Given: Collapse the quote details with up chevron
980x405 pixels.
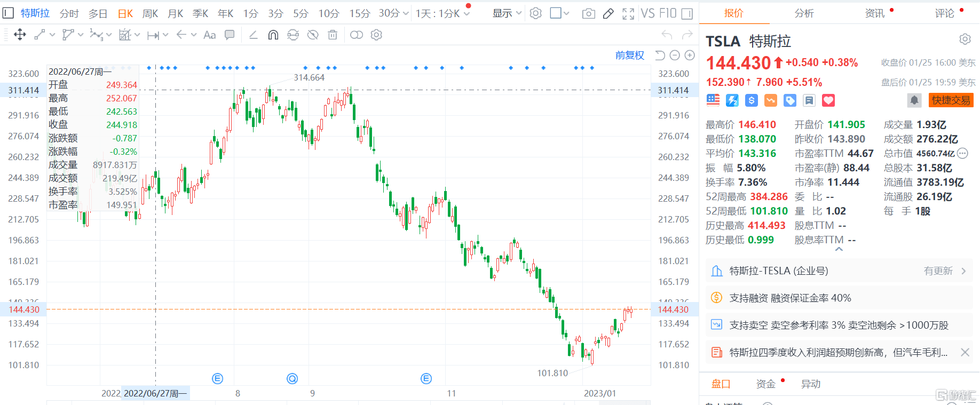Looking at the screenshot, I should 839,249.
